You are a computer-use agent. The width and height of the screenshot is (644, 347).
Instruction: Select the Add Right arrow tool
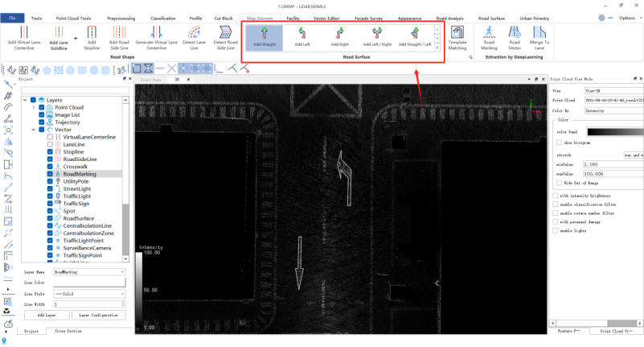[339, 37]
